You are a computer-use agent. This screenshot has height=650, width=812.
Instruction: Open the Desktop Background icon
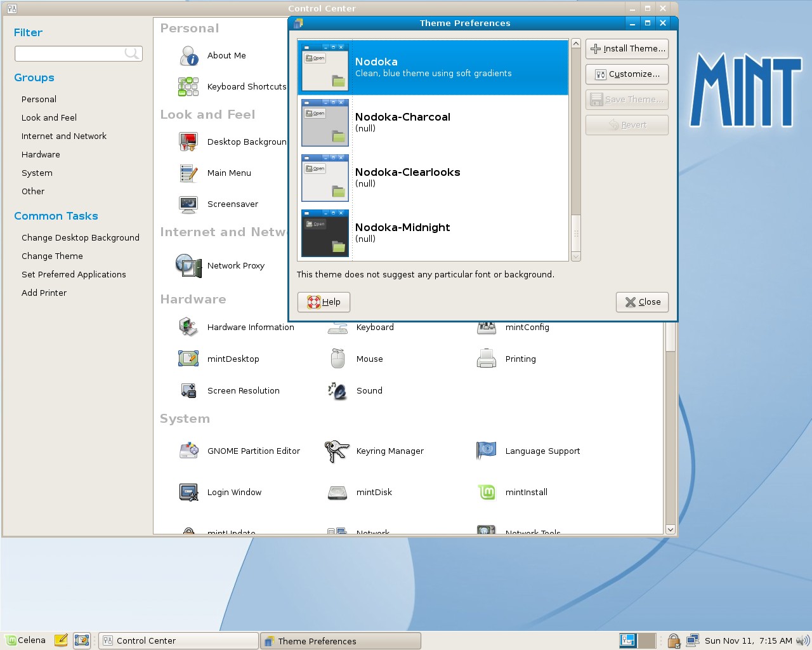coord(188,142)
